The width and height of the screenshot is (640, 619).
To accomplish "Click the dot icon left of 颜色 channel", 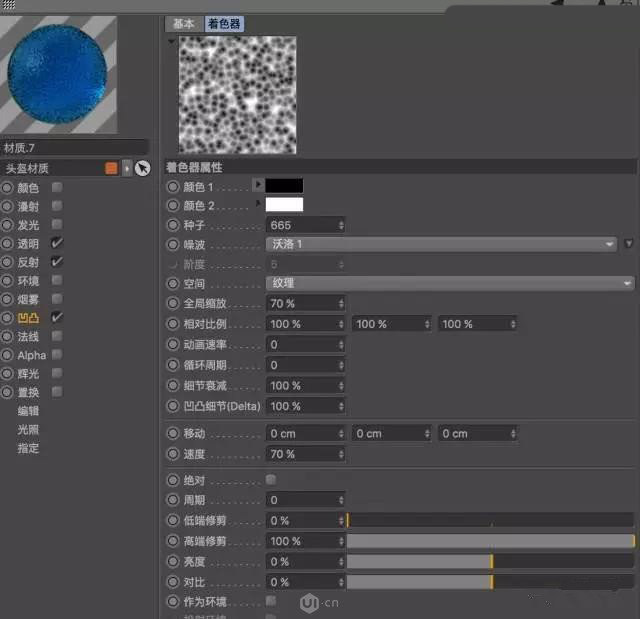I will point(7,188).
